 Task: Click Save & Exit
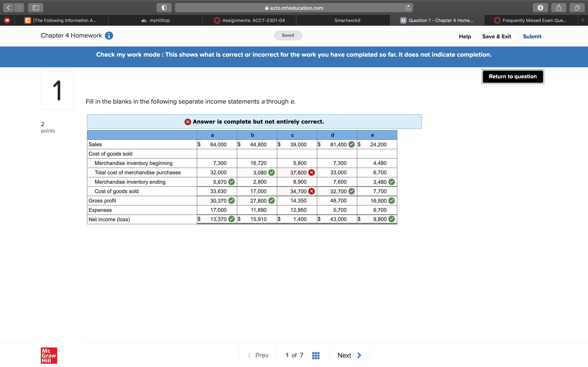[x=496, y=36]
